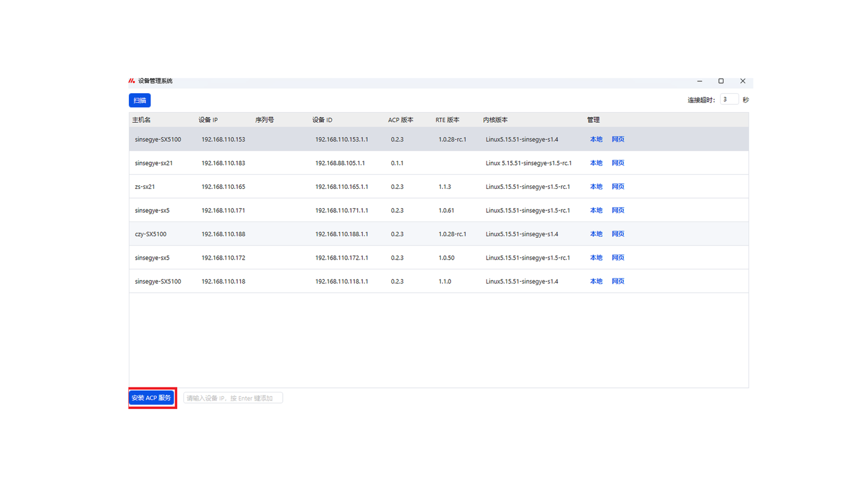
Task: Open 本地 link for 192.168.110.153
Action: [x=596, y=139]
